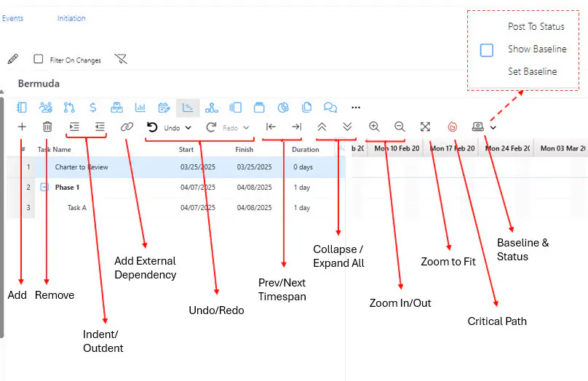Select Post To Status menu item
Image resolution: width=588 pixels, height=381 pixels.
click(x=536, y=27)
